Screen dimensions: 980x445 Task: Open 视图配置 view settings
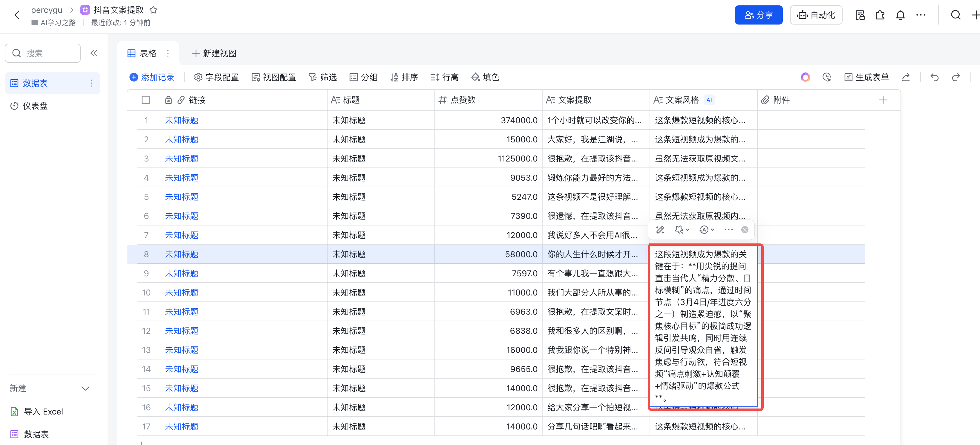click(x=274, y=77)
